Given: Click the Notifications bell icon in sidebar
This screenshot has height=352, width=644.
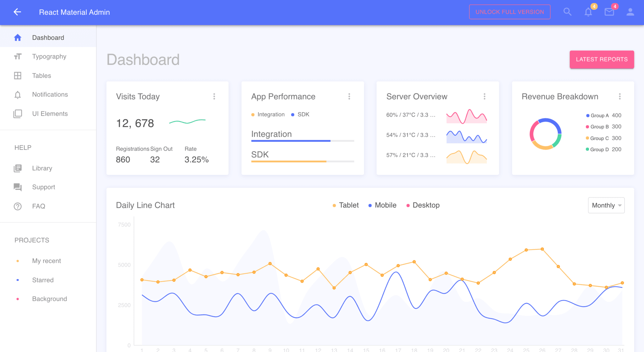Looking at the screenshot, I should pyautogui.click(x=18, y=95).
